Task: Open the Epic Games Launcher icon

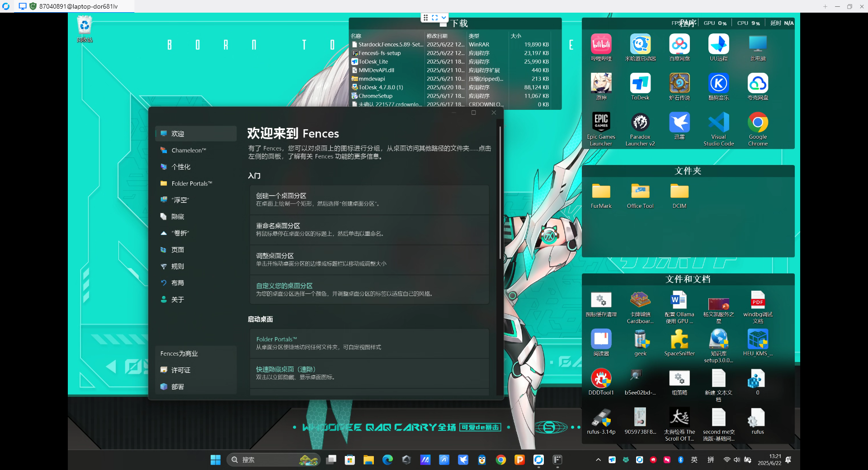Action: click(601, 123)
